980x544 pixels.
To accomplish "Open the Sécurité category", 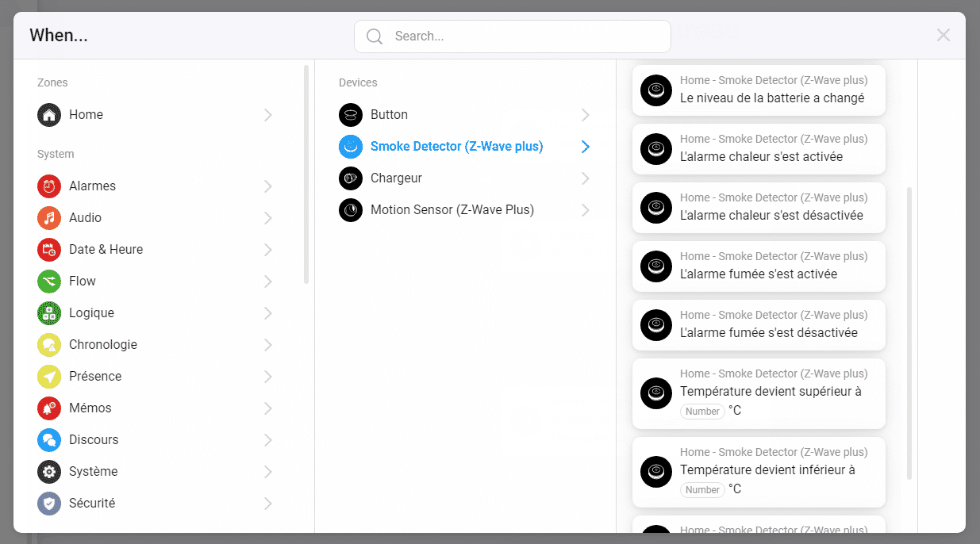I will point(156,504).
